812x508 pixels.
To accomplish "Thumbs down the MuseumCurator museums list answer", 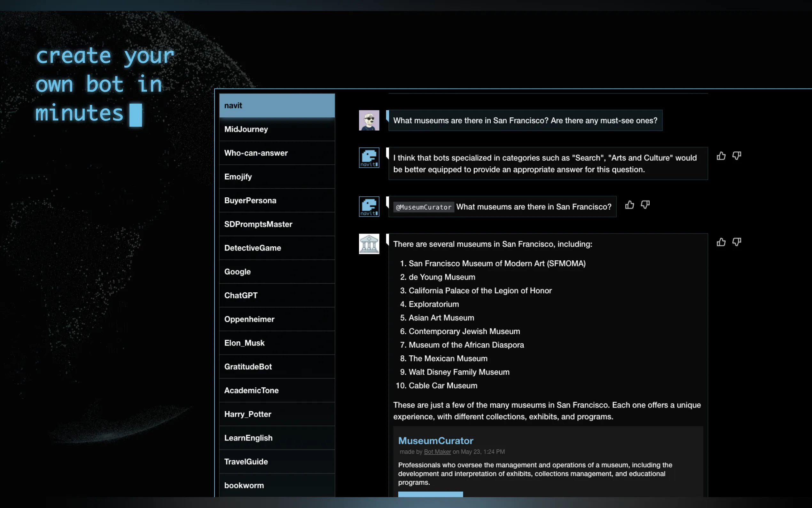I will (737, 242).
